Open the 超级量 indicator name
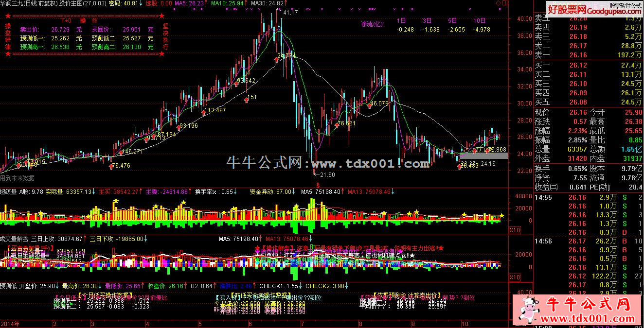 (9, 192)
